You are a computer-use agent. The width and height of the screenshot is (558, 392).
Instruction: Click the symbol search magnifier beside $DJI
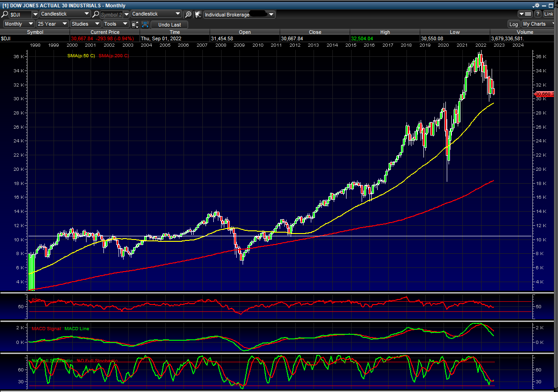(x=5, y=15)
